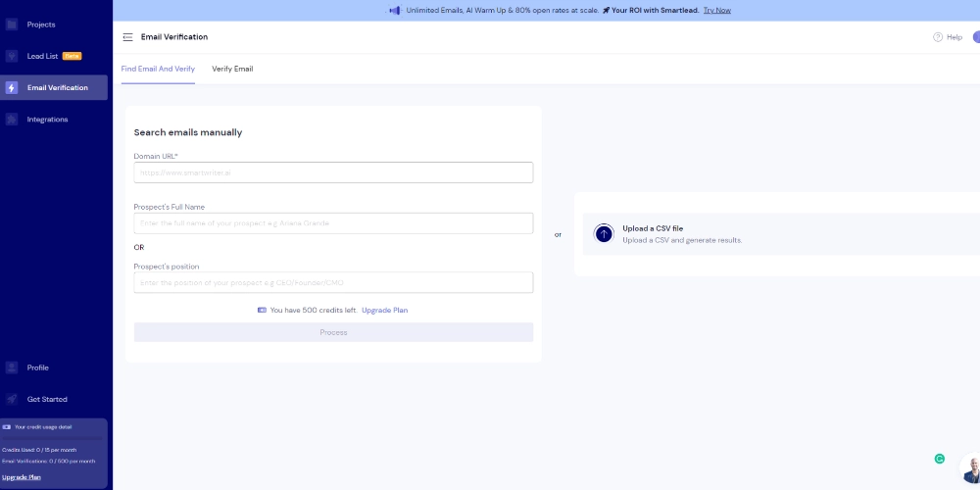Click the upload arrow icon for CSV

coord(604,234)
